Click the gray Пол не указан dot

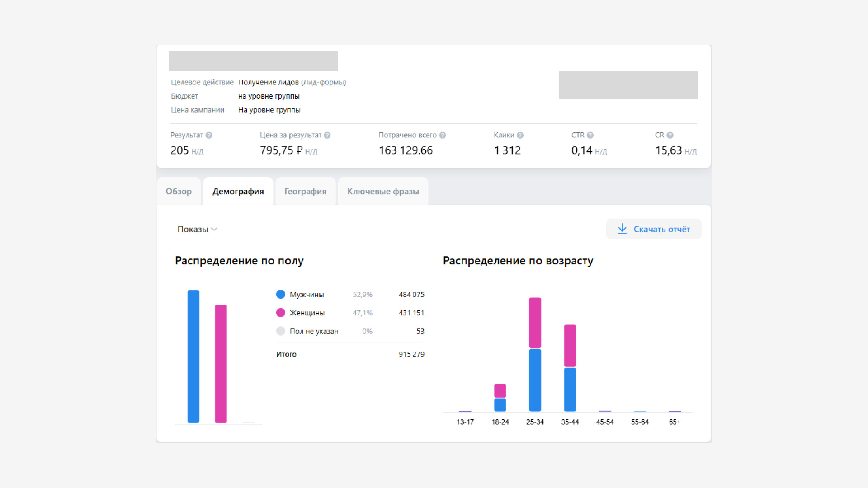(280, 331)
